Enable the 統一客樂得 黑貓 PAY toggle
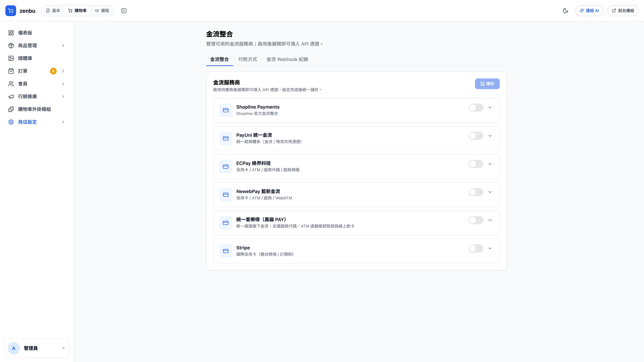Image resolution: width=644 pixels, height=362 pixels. [476, 220]
